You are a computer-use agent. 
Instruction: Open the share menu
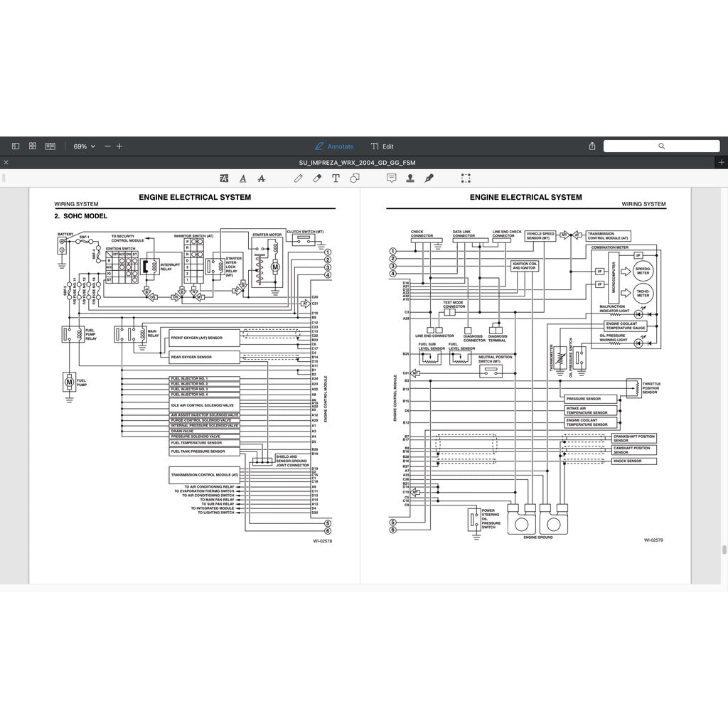click(592, 146)
